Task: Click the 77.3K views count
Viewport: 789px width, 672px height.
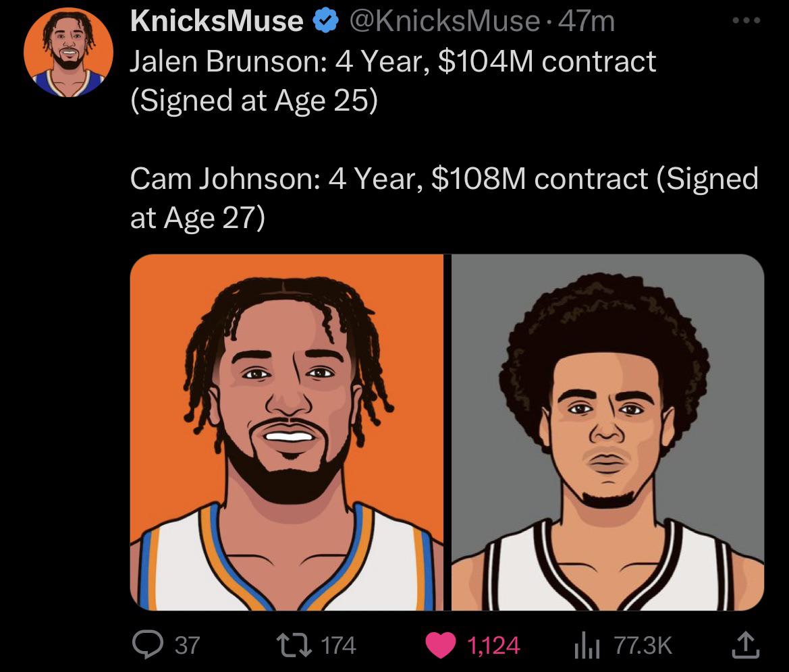Action: pyautogui.click(x=643, y=646)
